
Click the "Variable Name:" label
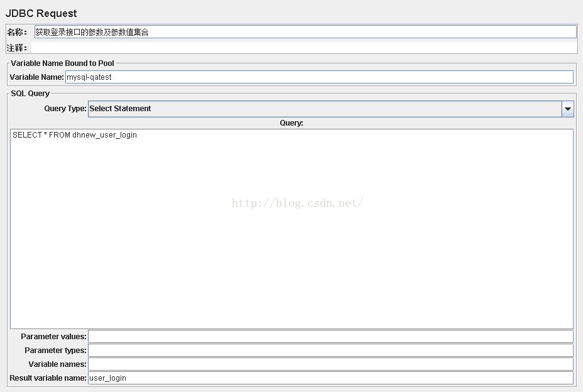(37, 77)
